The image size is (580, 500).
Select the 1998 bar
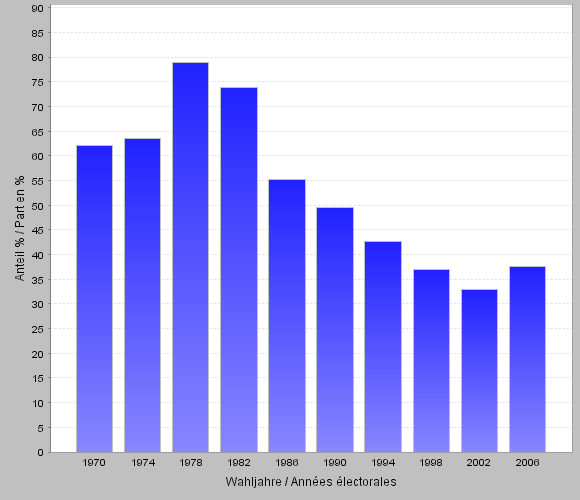click(431, 361)
